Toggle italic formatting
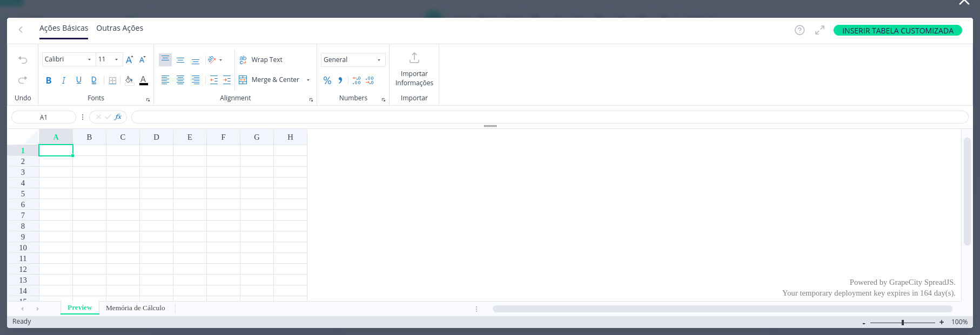Image resolution: width=980 pixels, height=335 pixels. (x=64, y=80)
